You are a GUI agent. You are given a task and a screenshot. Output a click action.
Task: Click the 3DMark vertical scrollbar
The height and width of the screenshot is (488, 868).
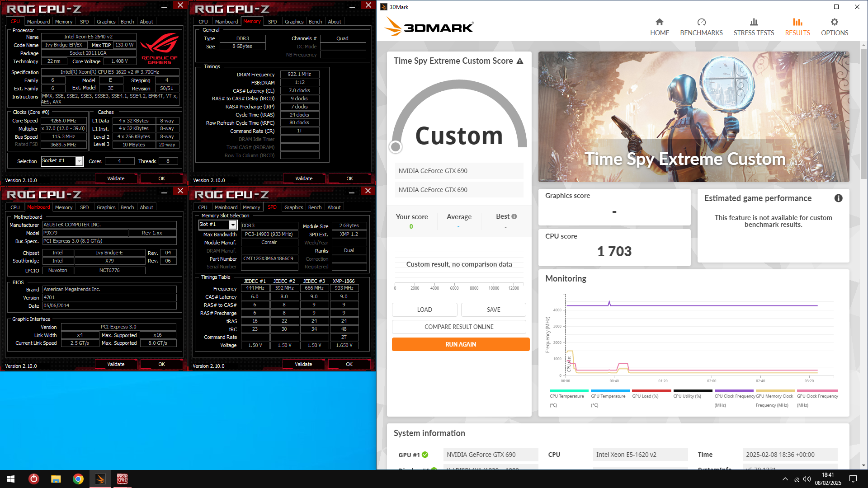[x=863, y=113]
